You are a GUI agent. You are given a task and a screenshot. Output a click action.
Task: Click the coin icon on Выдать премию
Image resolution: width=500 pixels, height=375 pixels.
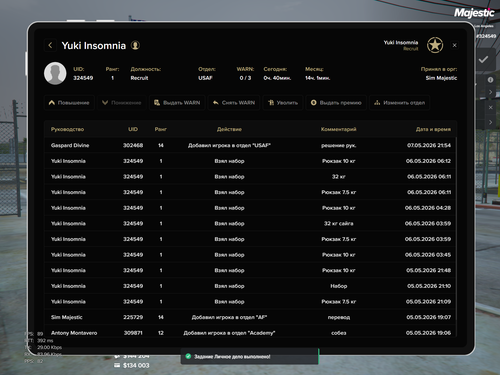pyautogui.click(x=313, y=103)
